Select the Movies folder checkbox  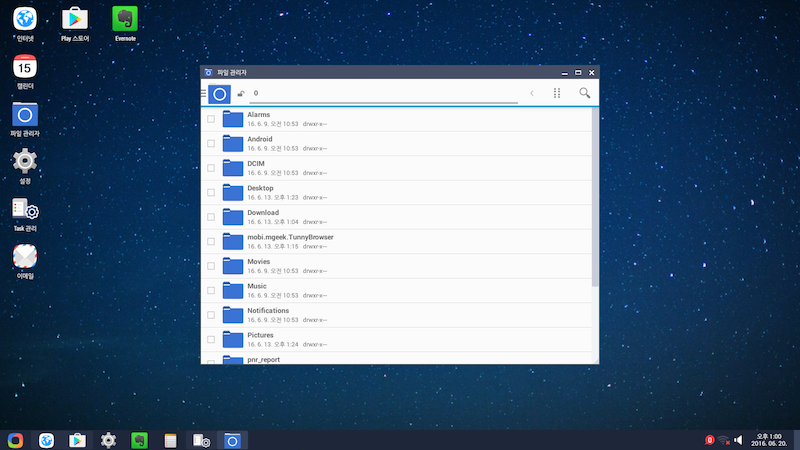click(x=211, y=266)
